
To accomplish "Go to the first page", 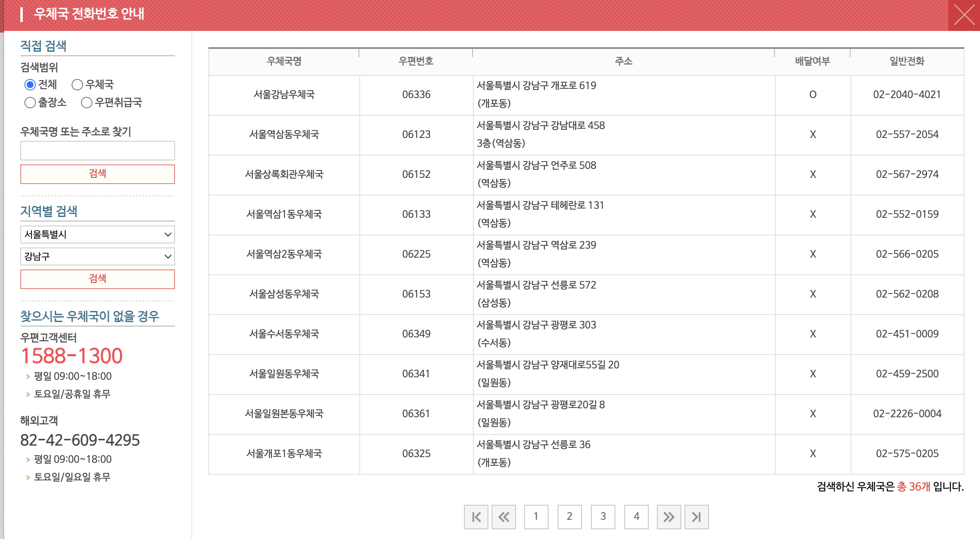I will click(476, 517).
